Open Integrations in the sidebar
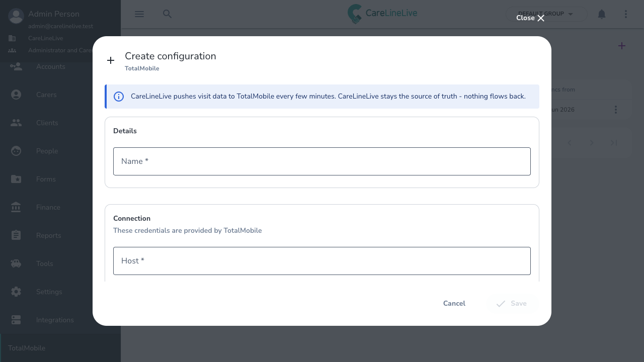Screen dimensions: 644x362 pyautogui.click(x=60, y=320)
